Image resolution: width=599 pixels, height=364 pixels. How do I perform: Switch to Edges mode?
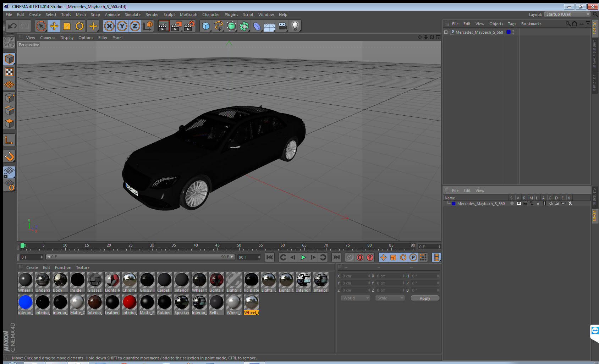(x=9, y=110)
